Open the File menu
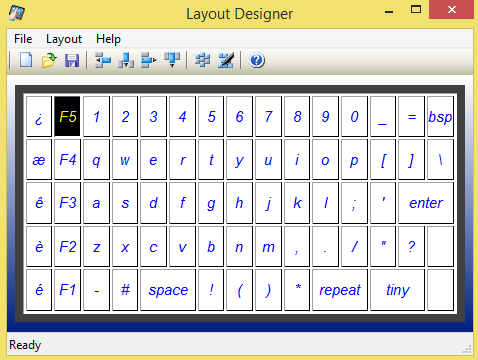The image size is (478, 360). click(23, 39)
